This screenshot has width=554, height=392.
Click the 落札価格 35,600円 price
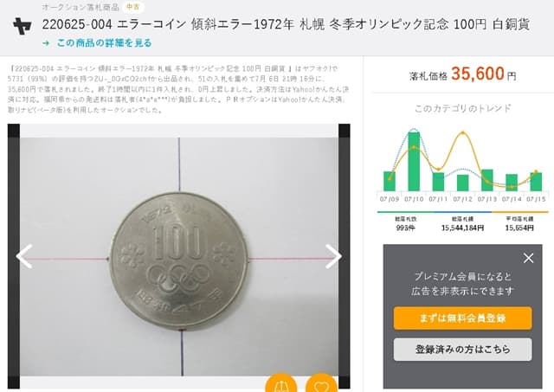click(x=462, y=75)
